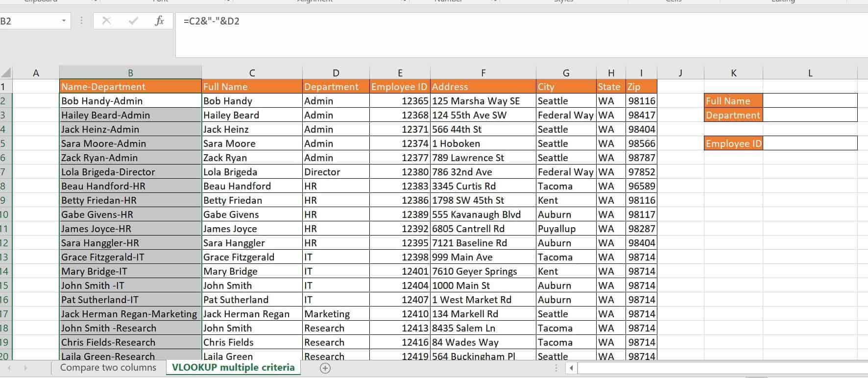868x378 pixels.
Task: Open the Name Box dropdown arrow
Action: (64, 21)
